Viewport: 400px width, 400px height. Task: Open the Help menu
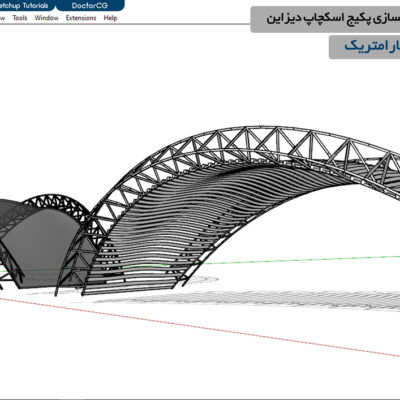click(110, 18)
